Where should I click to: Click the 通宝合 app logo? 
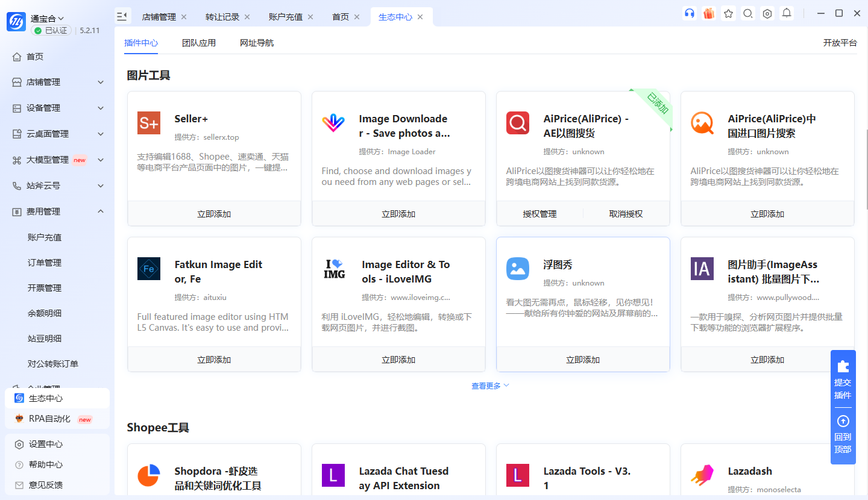16,22
